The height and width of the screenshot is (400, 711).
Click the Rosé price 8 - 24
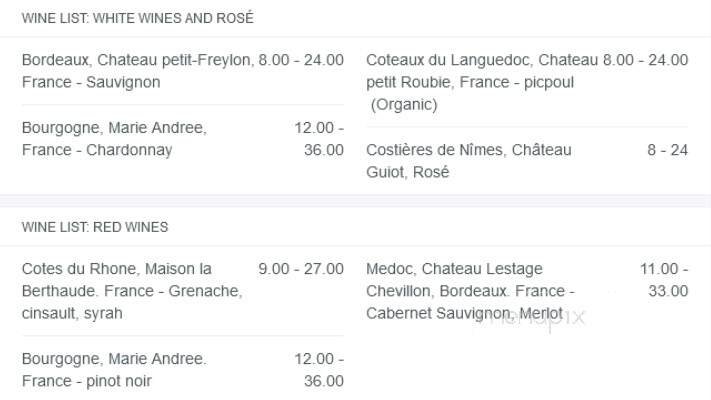pos(667,150)
